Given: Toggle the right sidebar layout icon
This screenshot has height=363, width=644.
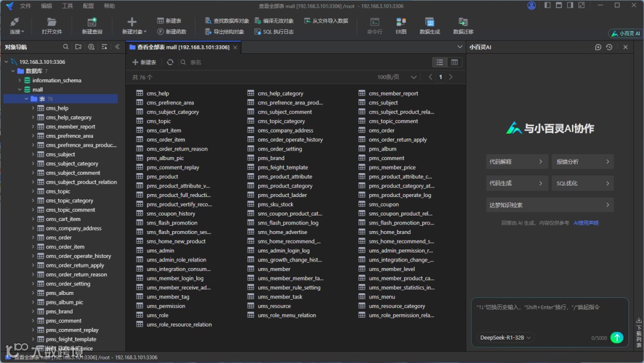Looking at the screenshot, I should click(x=570, y=5).
